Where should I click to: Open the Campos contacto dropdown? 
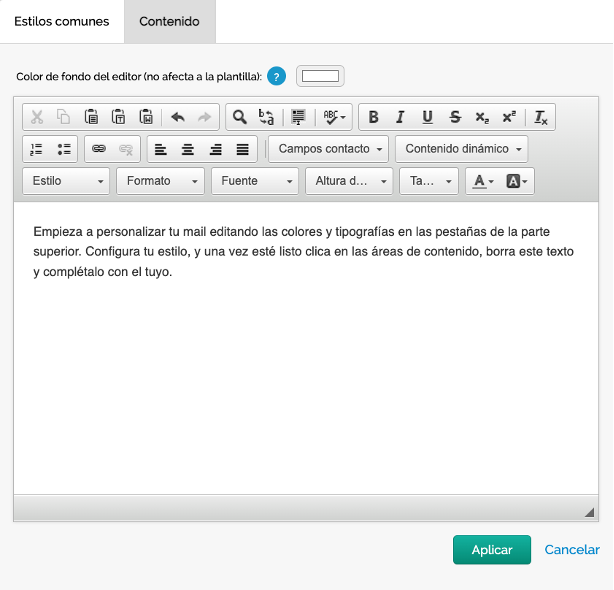coord(330,149)
